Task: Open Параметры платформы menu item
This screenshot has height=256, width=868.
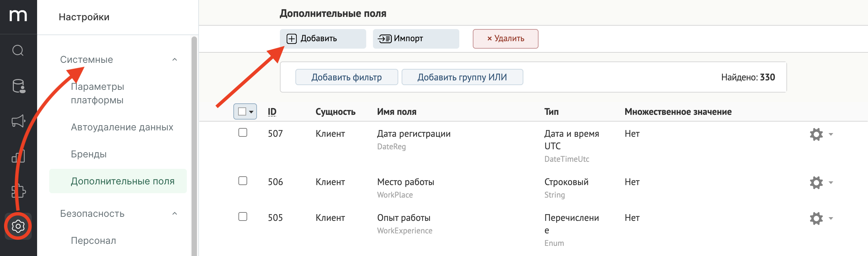Action: tap(118, 93)
